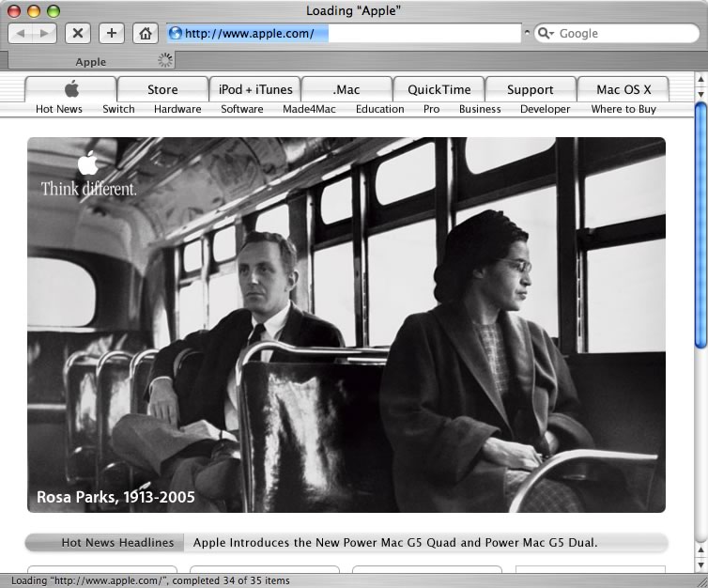Screen dimensions: 708x588
Task: Follow the Switch link
Action: click(118, 109)
